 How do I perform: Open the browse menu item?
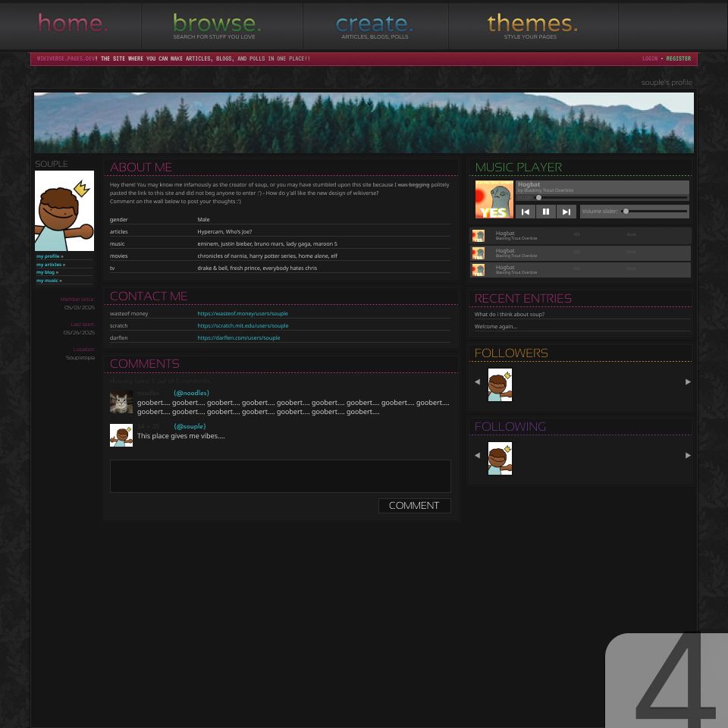[217, 26]
